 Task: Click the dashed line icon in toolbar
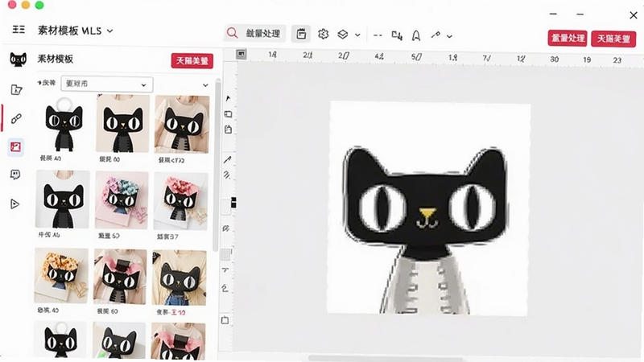tap(378, 35)
